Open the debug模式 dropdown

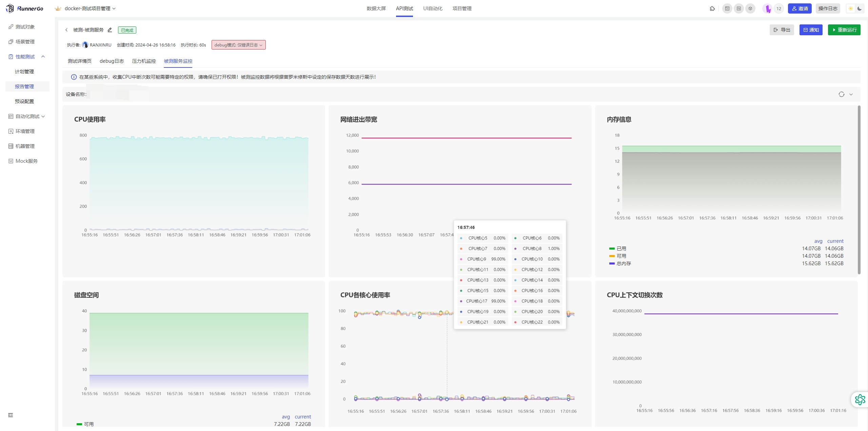238,45
